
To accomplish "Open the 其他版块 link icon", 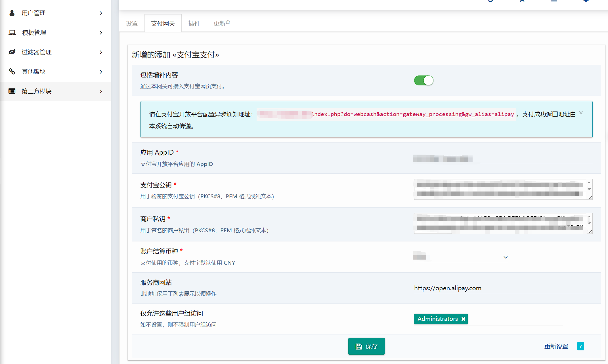I will [x=12, y=71].
